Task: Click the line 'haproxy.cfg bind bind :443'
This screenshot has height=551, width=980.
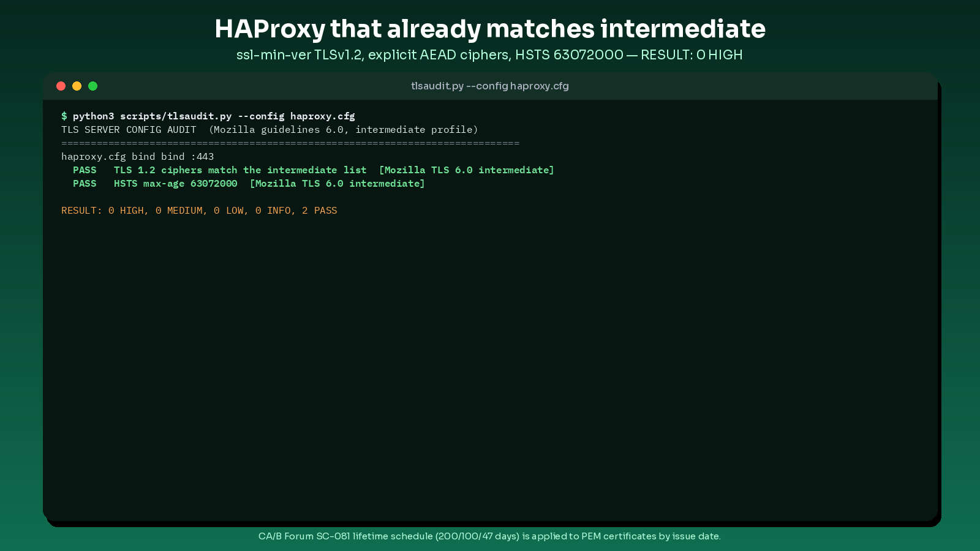Action: coord(138,156)
